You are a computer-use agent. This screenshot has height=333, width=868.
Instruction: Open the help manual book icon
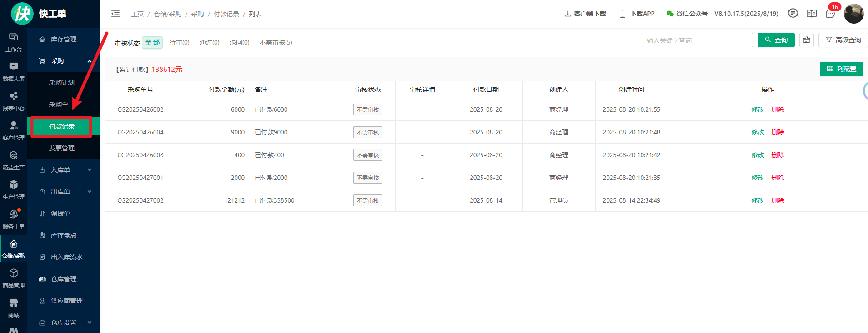point(812,14)
